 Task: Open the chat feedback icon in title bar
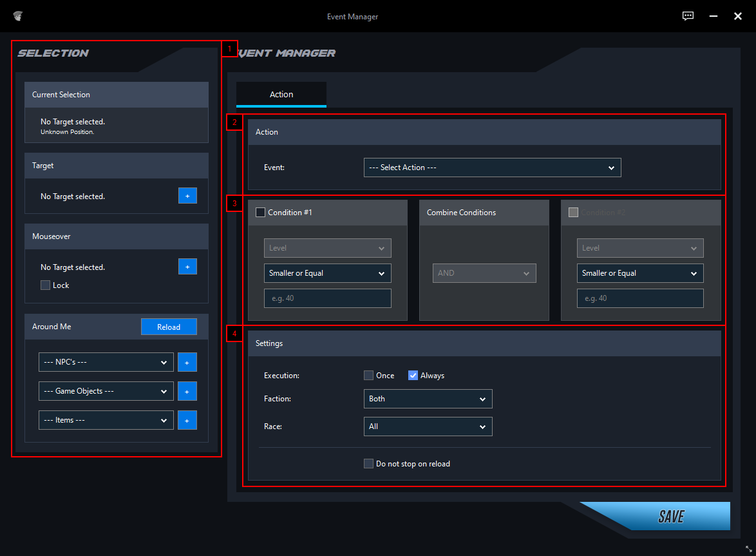coord(688,16)
